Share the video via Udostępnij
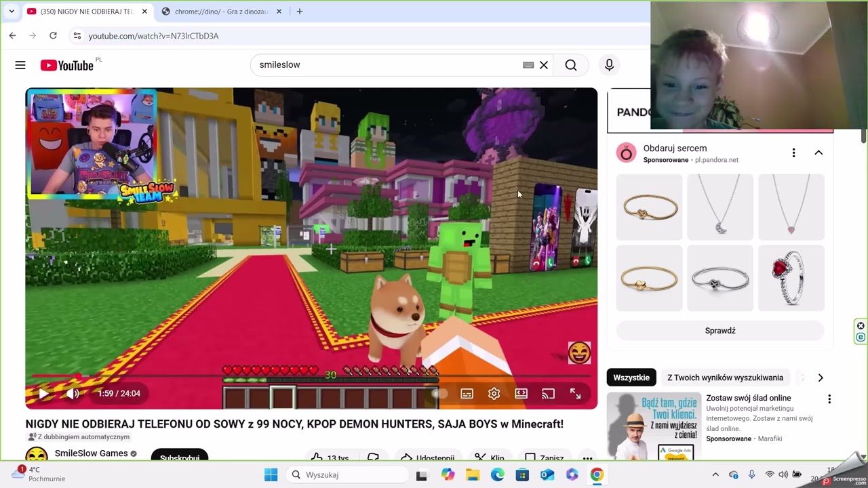The width and height of the screenshot is (868, 488). coord(428,457)
